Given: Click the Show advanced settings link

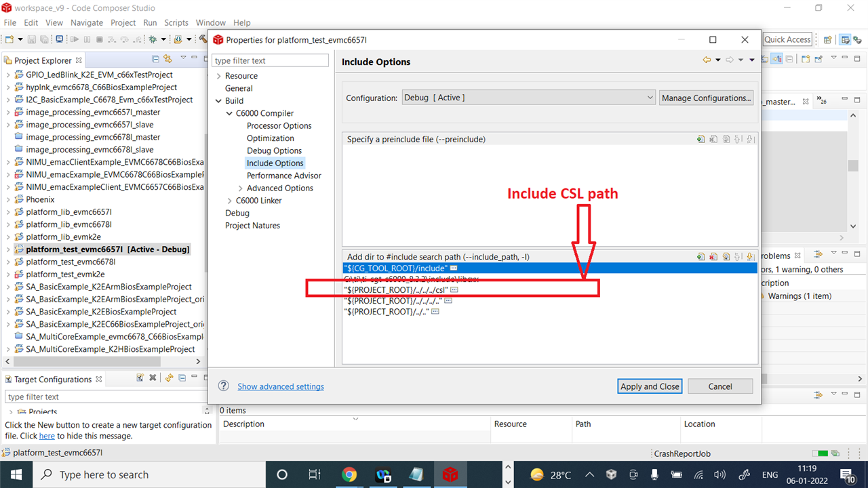Looking at the screenshot, I should [x=281, y=386].
